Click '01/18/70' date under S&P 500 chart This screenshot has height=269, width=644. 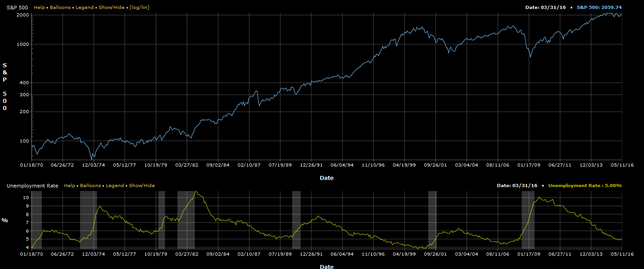32,165
